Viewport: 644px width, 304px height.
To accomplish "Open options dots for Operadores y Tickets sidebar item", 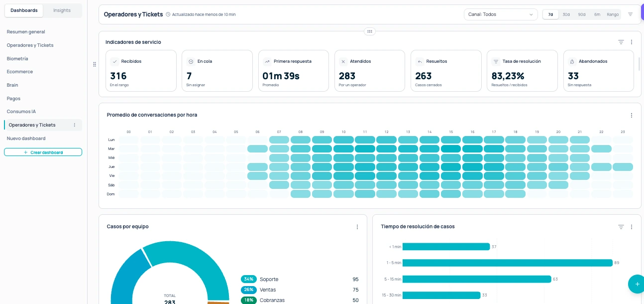I will tap(75, 125).
